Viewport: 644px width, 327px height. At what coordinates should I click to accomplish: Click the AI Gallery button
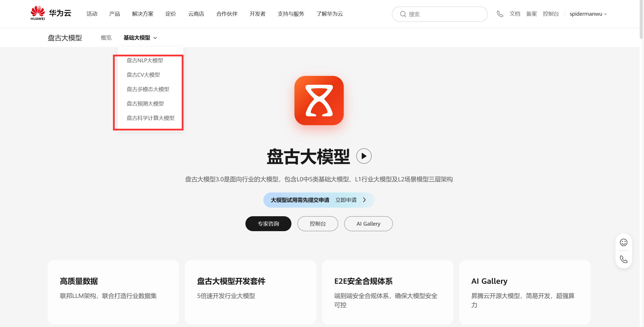point(368,224)
